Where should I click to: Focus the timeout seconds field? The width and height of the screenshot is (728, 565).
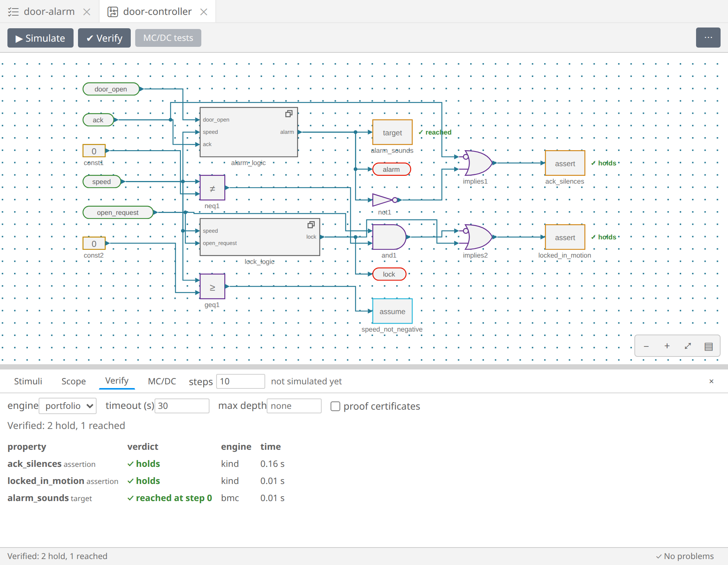[x=182, y=406]
